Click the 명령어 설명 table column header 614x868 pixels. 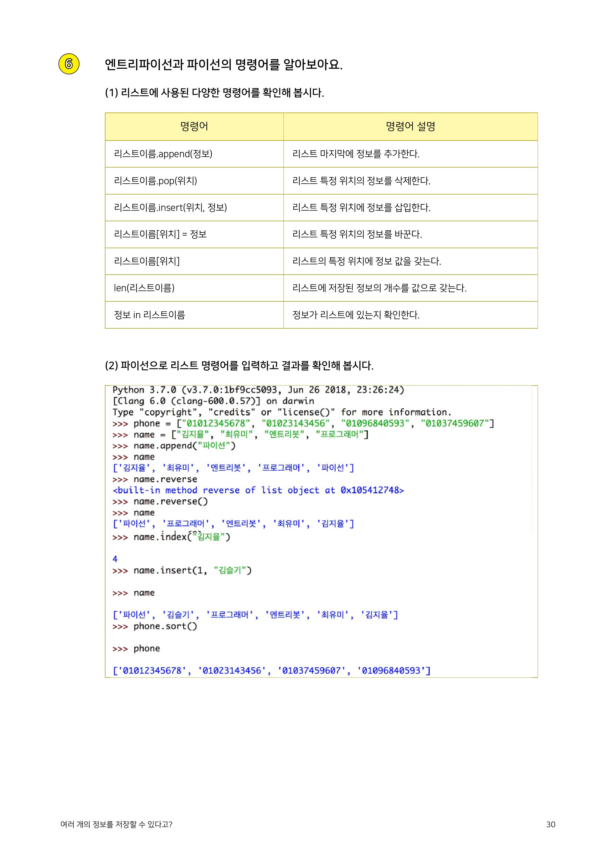[x=410, y=126]
